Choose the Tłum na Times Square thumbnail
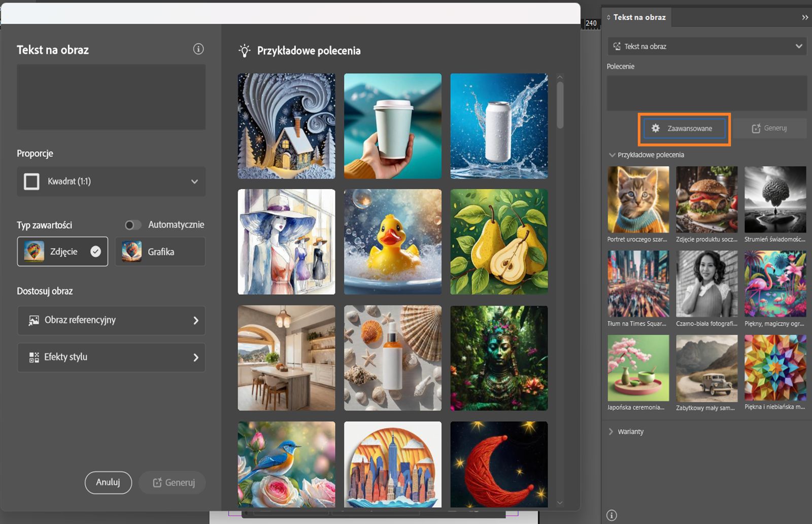The width and height of the screenshot is (812, 524). coord(638,284)
